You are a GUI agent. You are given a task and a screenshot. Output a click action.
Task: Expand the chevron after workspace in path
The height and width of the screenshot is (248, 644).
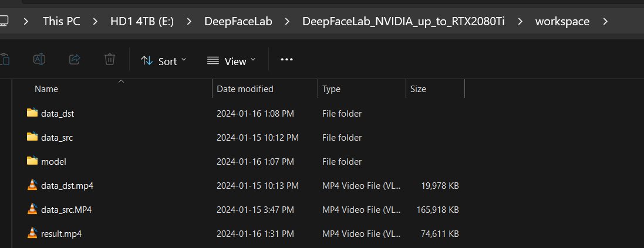605,21
